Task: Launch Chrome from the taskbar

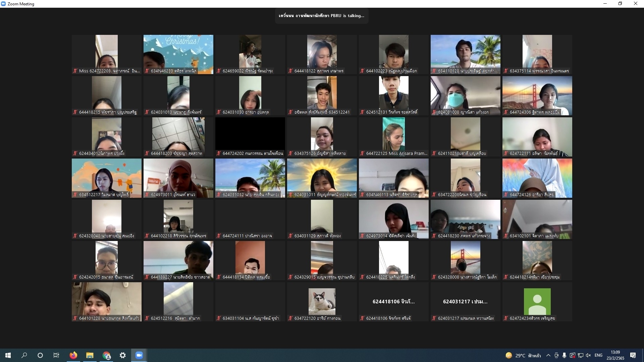Action: click(106, 355)
